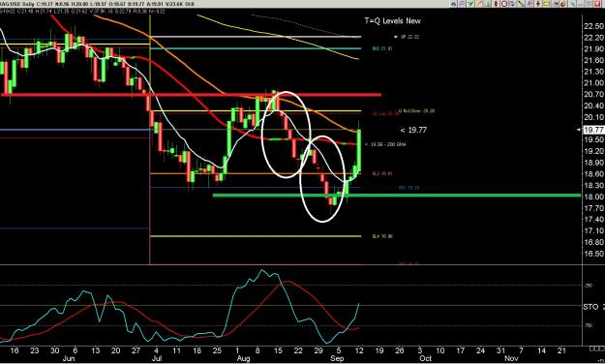Viewport: 605px width, 364px height.
Task: Click the XAG/USD Daily chart title
Action: (16, 4)
